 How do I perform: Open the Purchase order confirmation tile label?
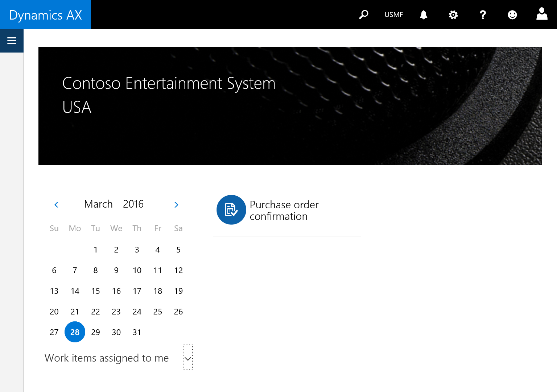pos(284,210)
